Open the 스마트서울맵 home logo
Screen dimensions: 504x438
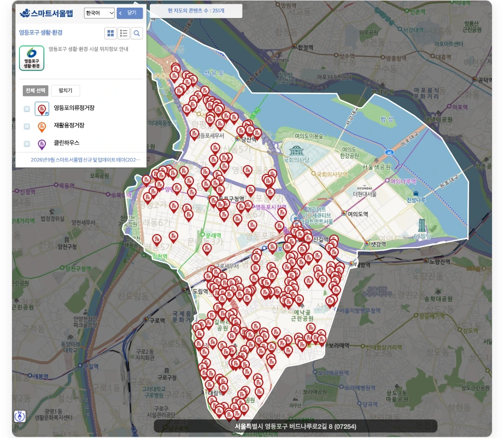click(46, 13)
